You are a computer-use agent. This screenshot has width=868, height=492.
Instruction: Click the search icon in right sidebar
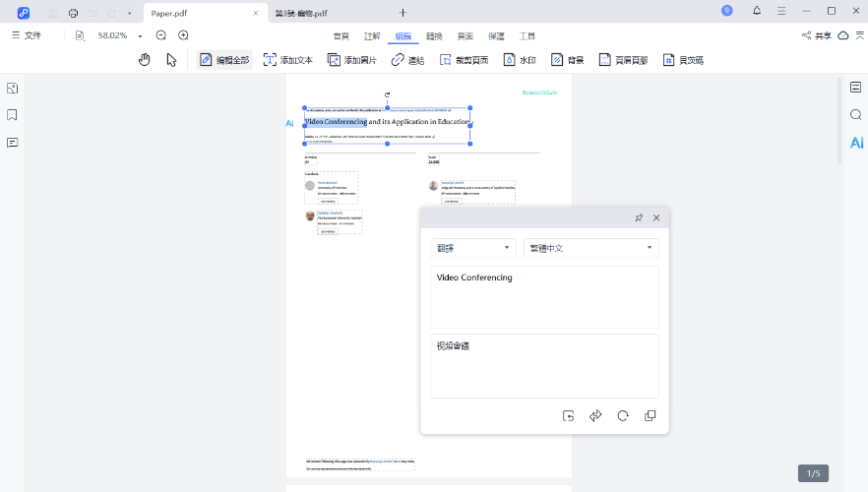pos(856,115)
